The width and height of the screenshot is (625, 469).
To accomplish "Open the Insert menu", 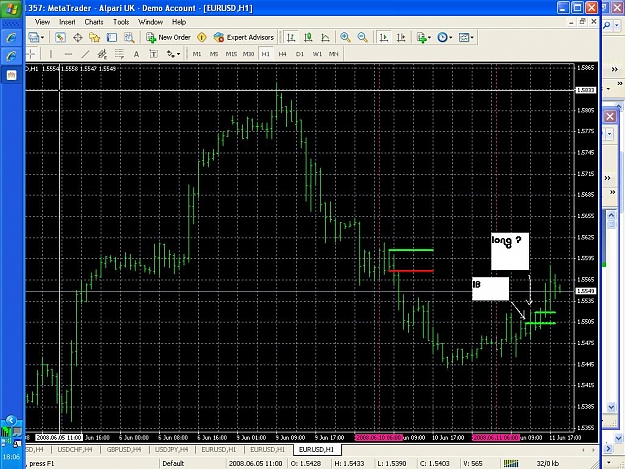I will point(67,22).
